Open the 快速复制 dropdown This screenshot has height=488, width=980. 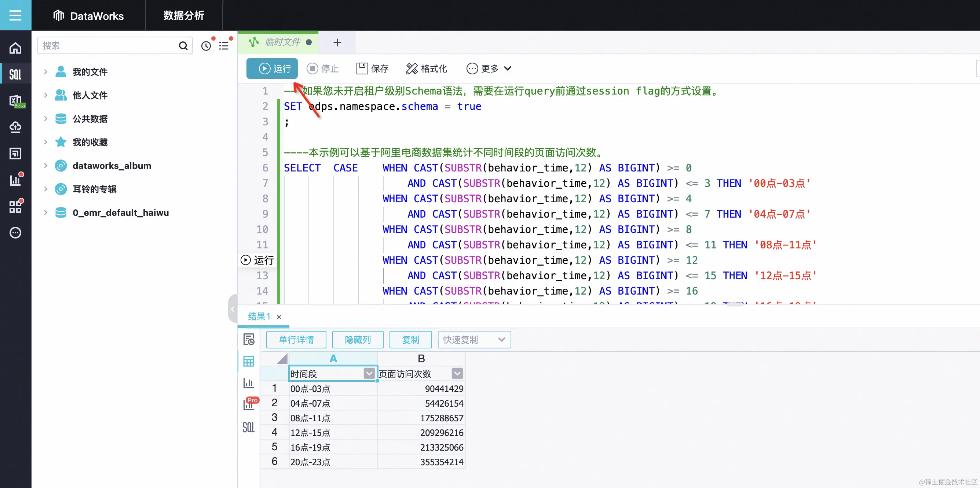tap(474, 339)
